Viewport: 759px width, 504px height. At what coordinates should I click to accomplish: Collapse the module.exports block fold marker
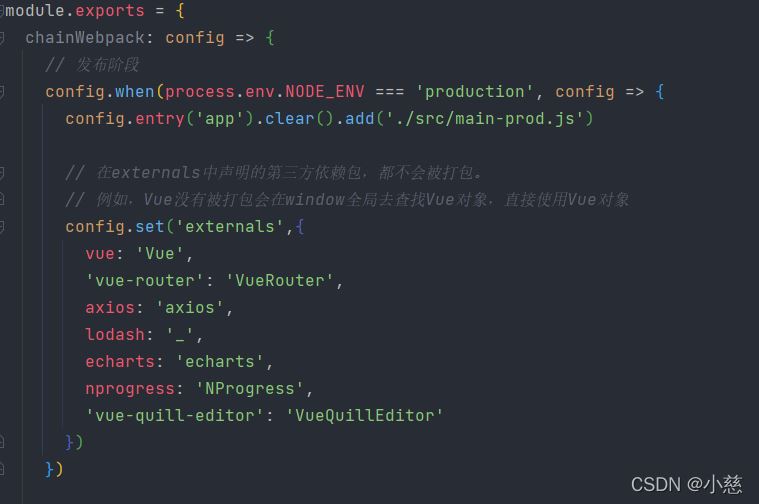(1, 11)
